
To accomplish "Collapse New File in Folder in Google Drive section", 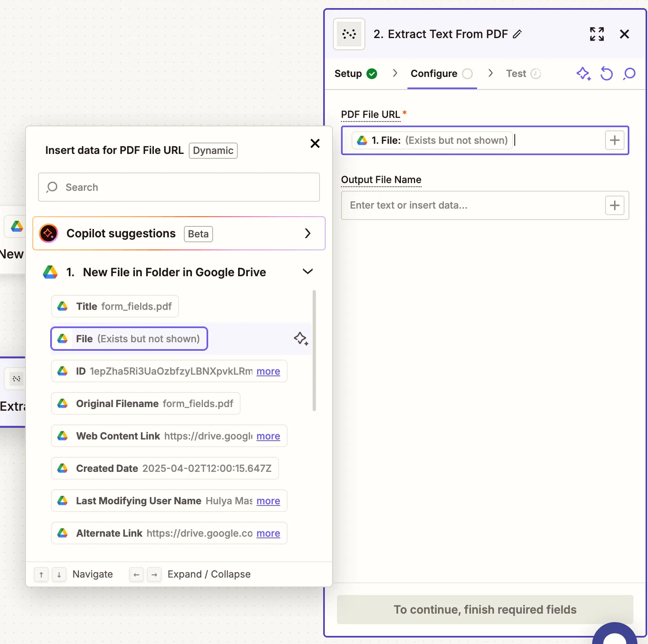I will click(x=308, y=272).
